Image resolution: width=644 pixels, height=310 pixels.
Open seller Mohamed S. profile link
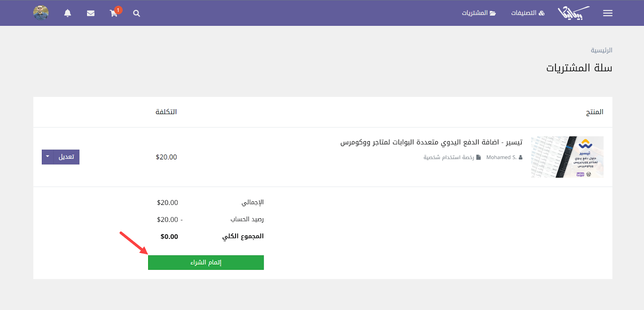(x=501, y=157)
